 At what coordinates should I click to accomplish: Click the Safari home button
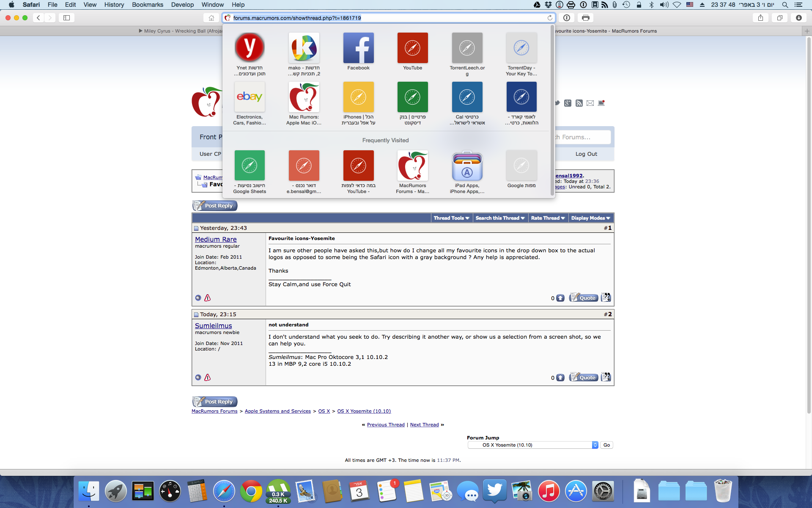[211, 18]
